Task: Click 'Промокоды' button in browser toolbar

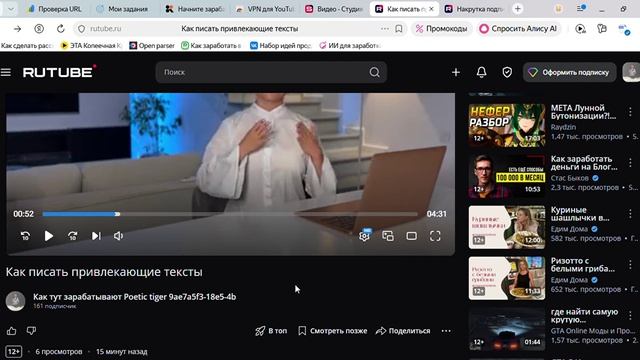Action: (x=441, y=29)
